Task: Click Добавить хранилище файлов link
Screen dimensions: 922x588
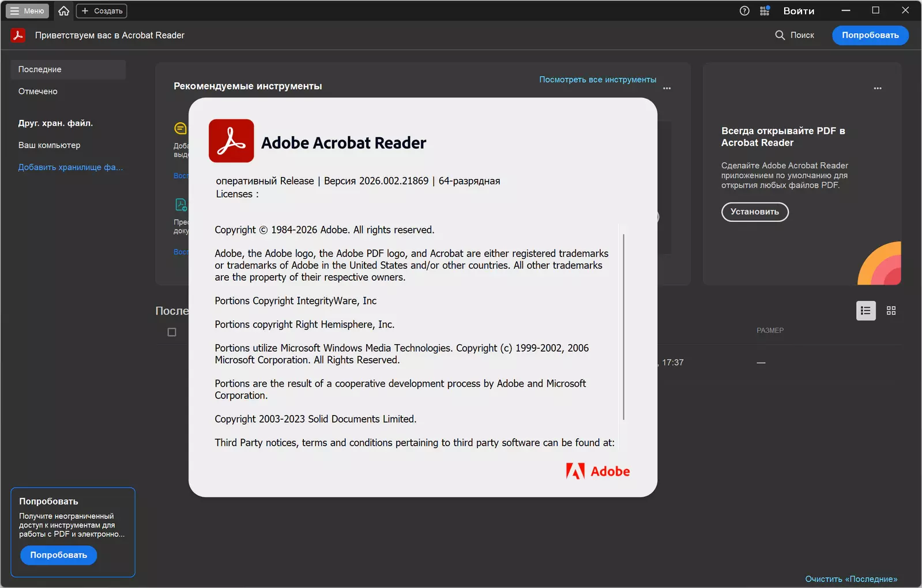Action: [70, 167]
